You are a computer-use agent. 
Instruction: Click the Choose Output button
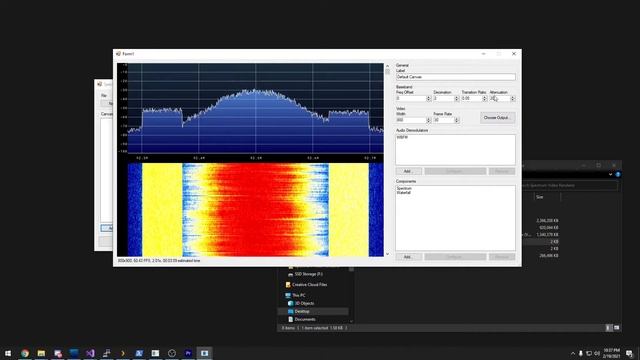pyautogui.click(x=498, y=118)
